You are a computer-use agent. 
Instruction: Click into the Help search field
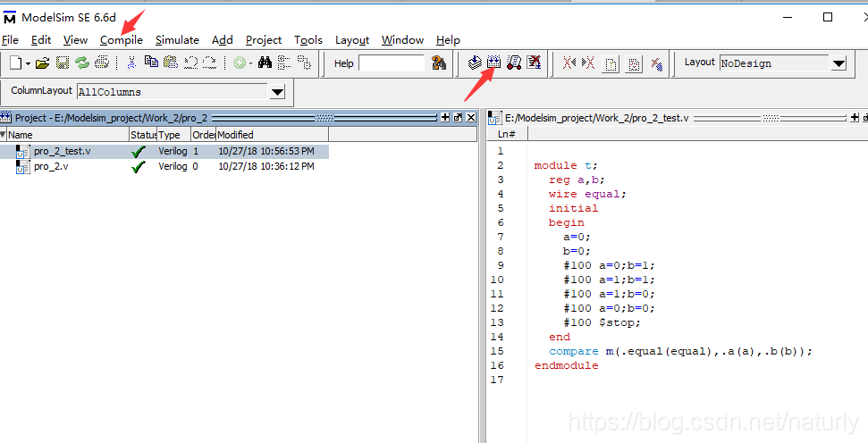point(392,63)
